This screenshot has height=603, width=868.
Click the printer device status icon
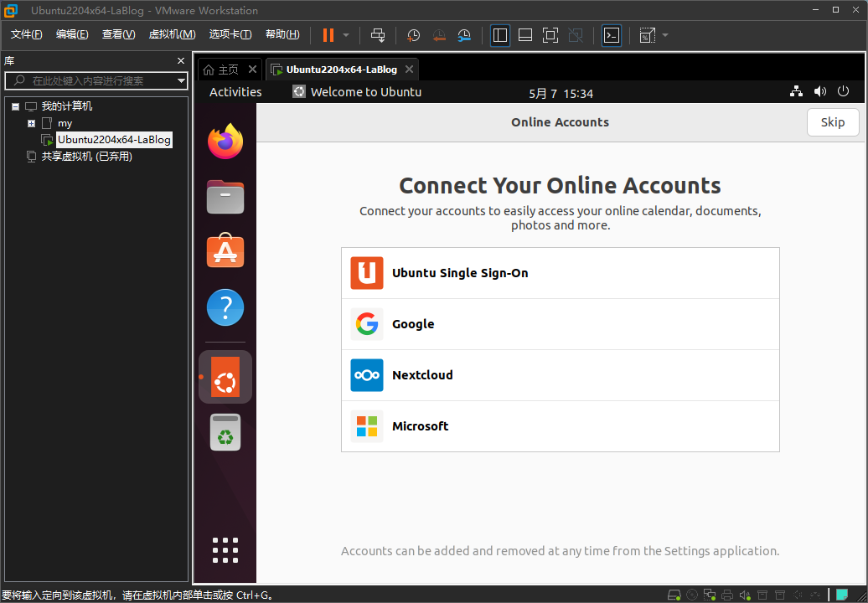tap(727, 595)
